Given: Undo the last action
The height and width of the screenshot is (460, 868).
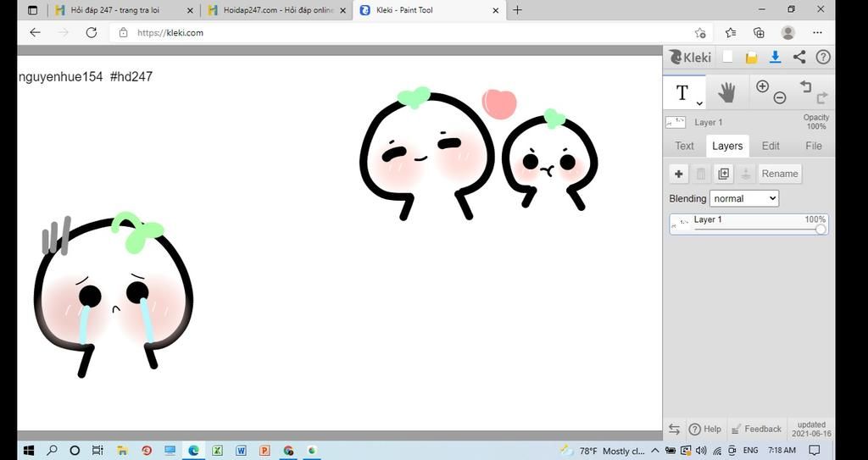Looking at the screenshot, I should (x=805, y=86).
